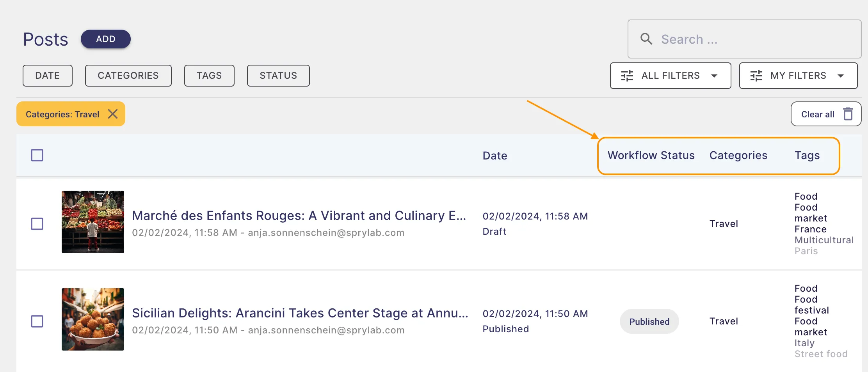Check the Marché des Enfants Rouges post checkbox
The height and width of the screenshot is (372, 868).
(x=37, y=224)
